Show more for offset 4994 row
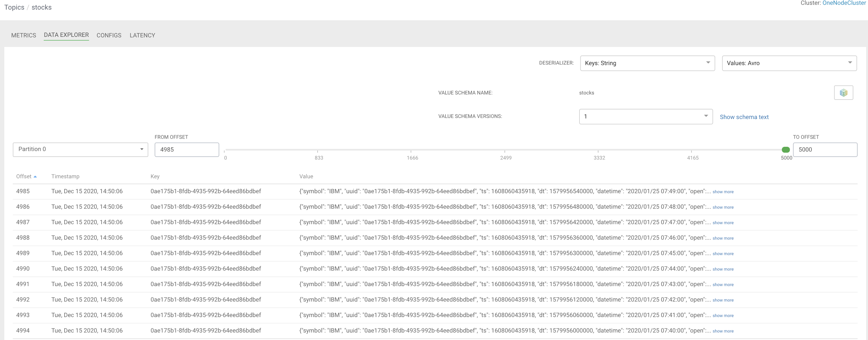 (x=723, y=331)
